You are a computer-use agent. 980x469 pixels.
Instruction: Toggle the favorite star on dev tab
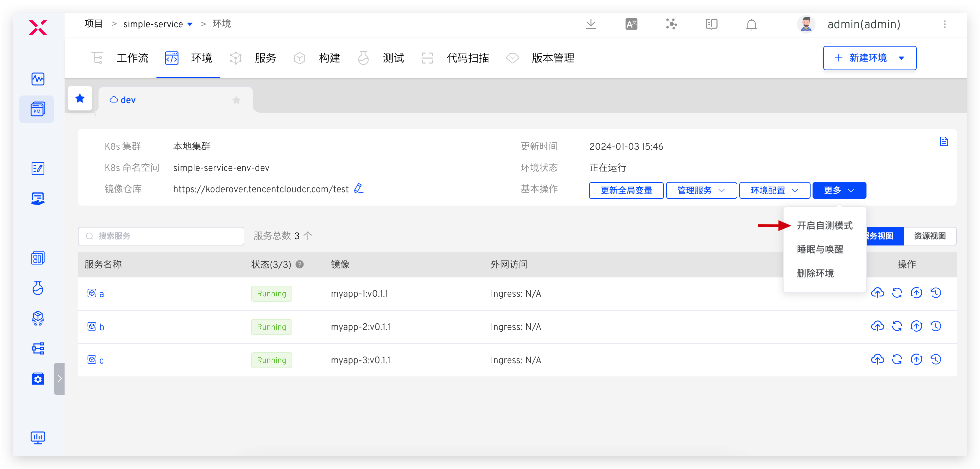tap(236, 100)
